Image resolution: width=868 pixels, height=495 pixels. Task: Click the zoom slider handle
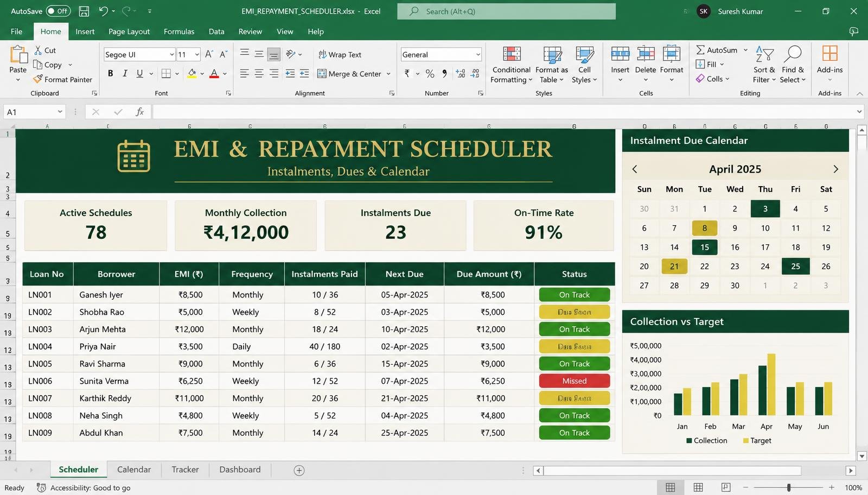pos(789,487)
